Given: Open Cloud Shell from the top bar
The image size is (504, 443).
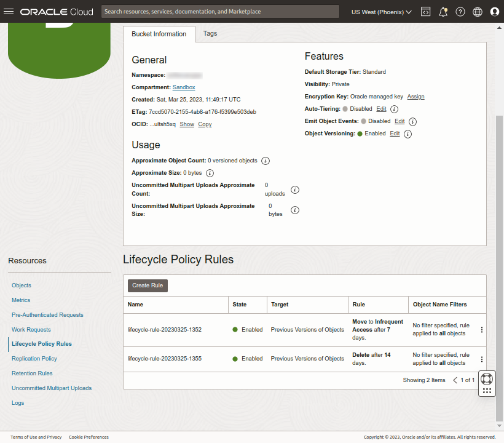Looking at the screenshot, I should pos(425,11).
